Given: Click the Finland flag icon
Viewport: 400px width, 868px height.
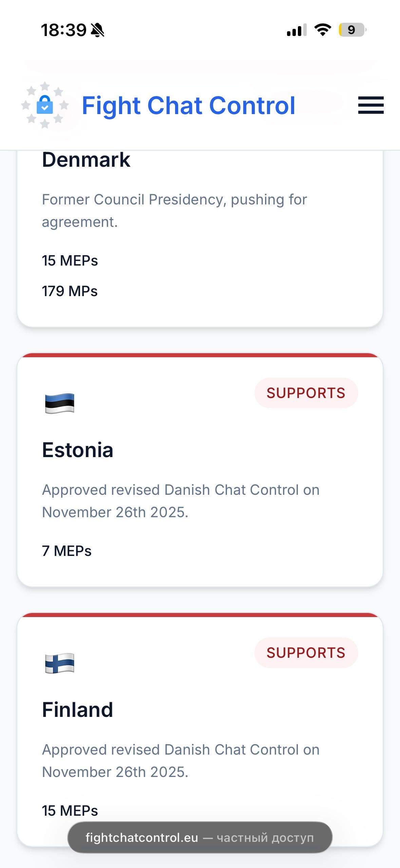Looking at the screenshot, I should point(60,663).
